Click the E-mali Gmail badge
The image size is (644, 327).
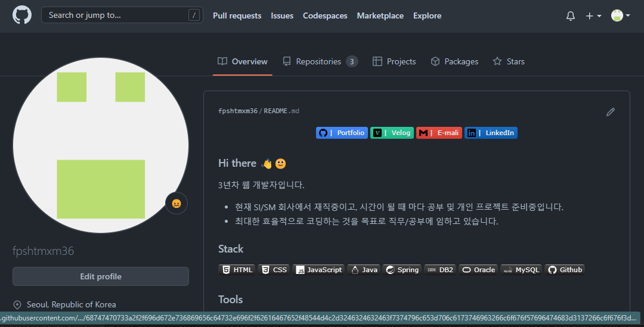point(439,133)
